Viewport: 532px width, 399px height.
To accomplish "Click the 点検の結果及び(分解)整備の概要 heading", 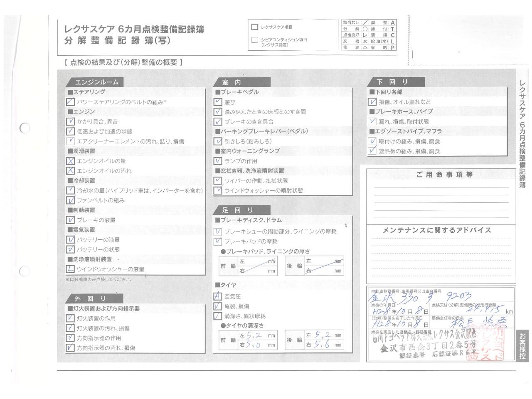I will [x=123, y=62].
